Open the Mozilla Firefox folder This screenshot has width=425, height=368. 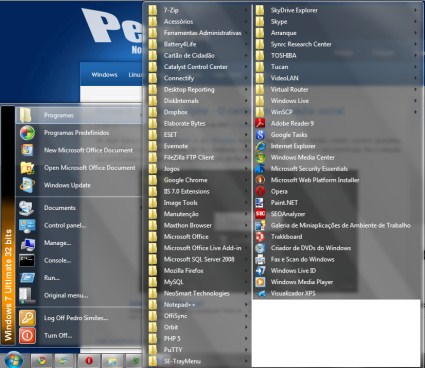tap(198, 271)
